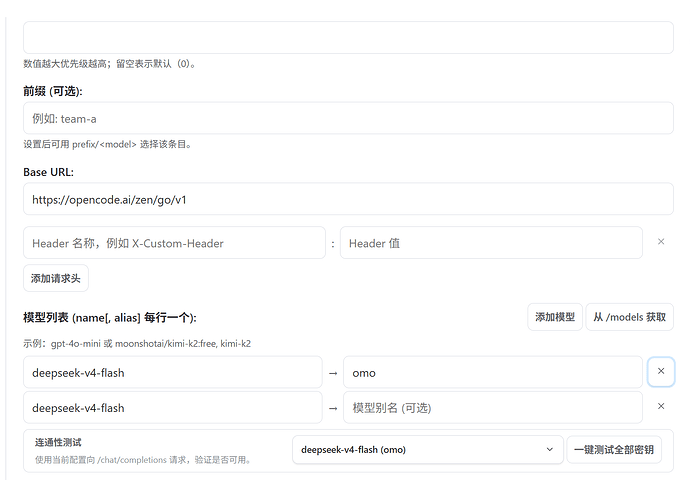Edit the omo alias field

[493, 373]
